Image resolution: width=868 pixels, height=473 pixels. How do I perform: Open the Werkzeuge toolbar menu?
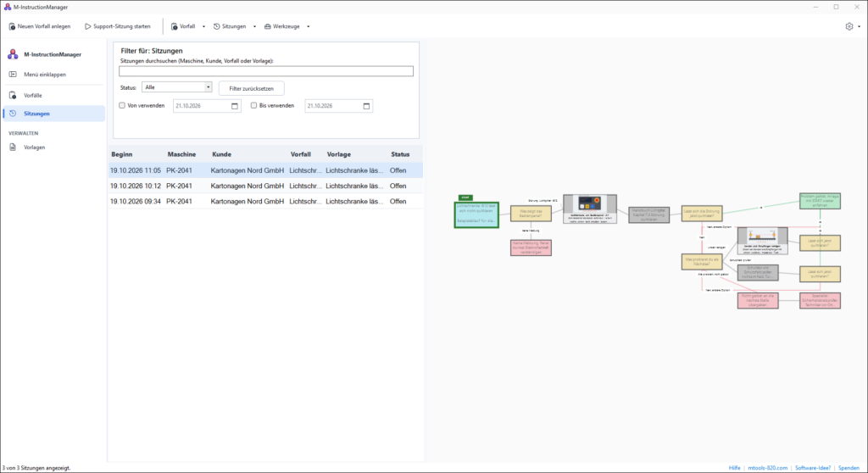point(287,26)
